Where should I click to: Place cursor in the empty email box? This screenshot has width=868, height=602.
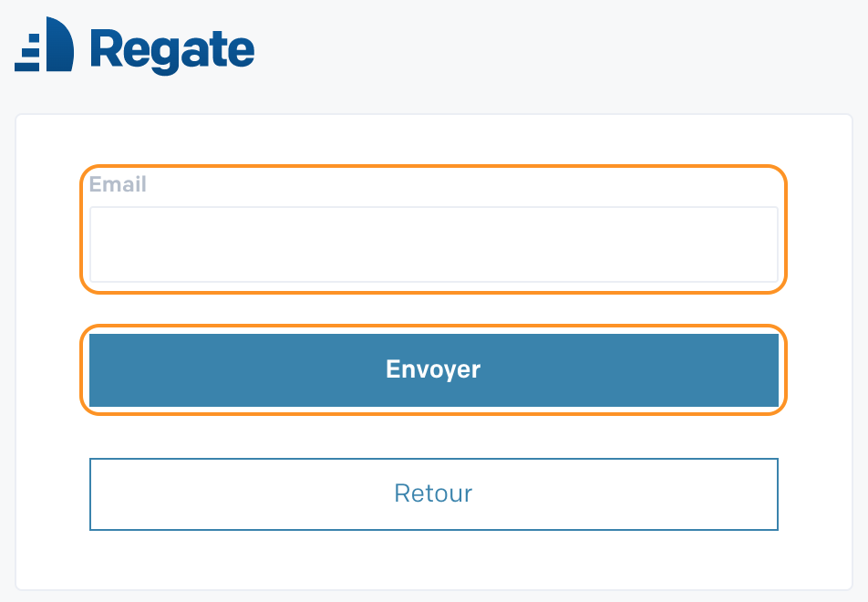(434, 244)
